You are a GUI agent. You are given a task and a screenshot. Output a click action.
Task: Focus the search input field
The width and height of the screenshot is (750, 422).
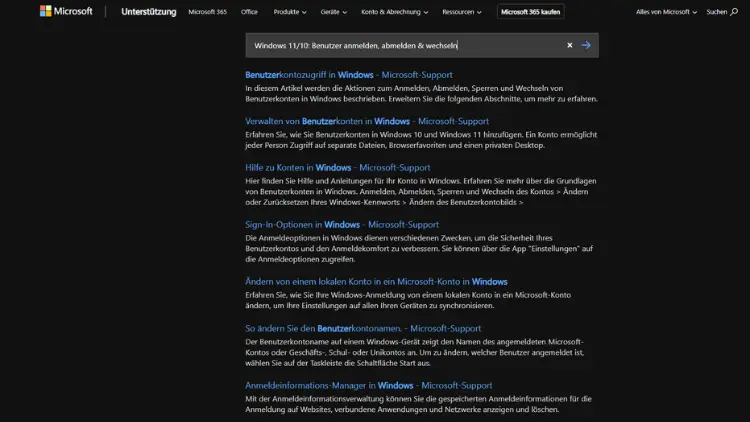[400, 45]
